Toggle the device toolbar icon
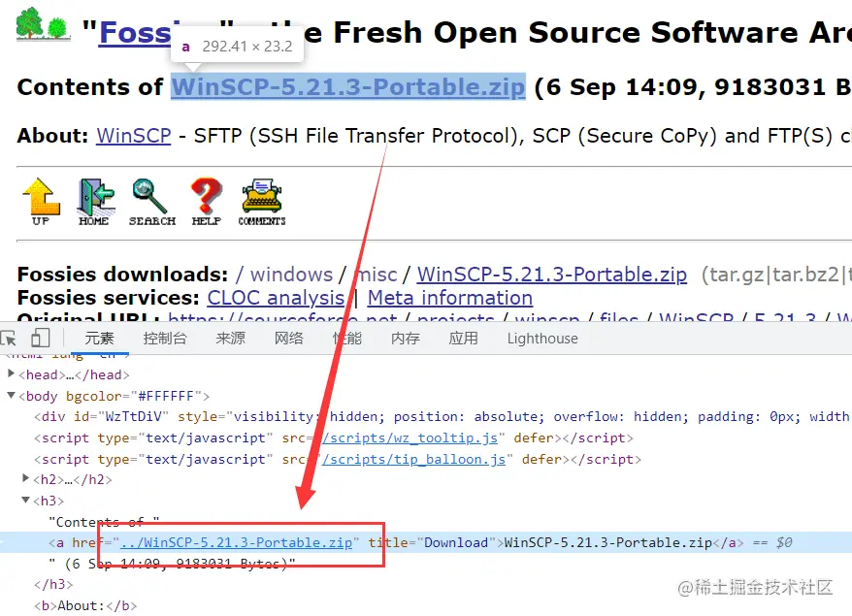The image size is (852, 616). (x=41, y=338)
